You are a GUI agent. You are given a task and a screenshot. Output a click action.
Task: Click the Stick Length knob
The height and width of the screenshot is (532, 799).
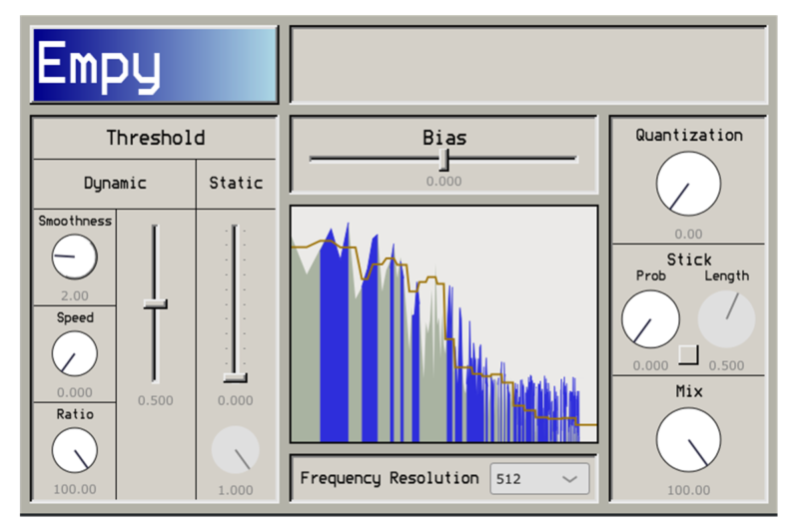pyautogui.click(x=726, y=319)
